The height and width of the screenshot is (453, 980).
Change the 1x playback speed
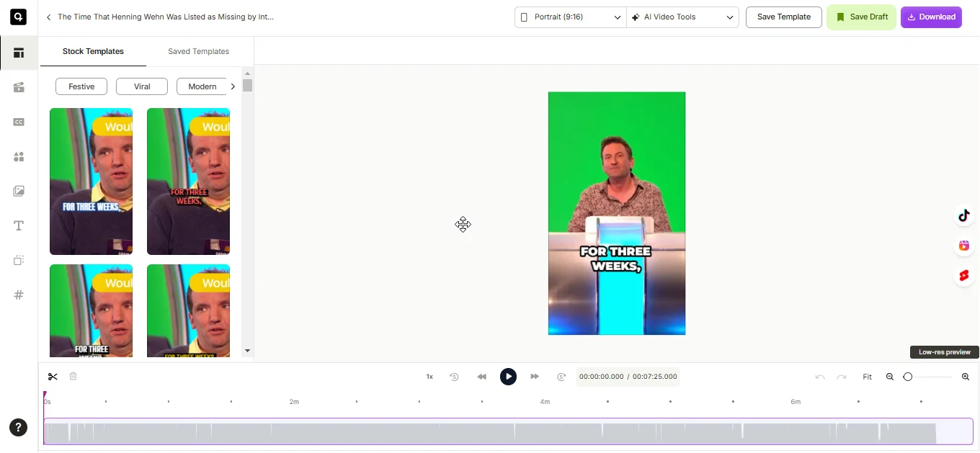429,377
